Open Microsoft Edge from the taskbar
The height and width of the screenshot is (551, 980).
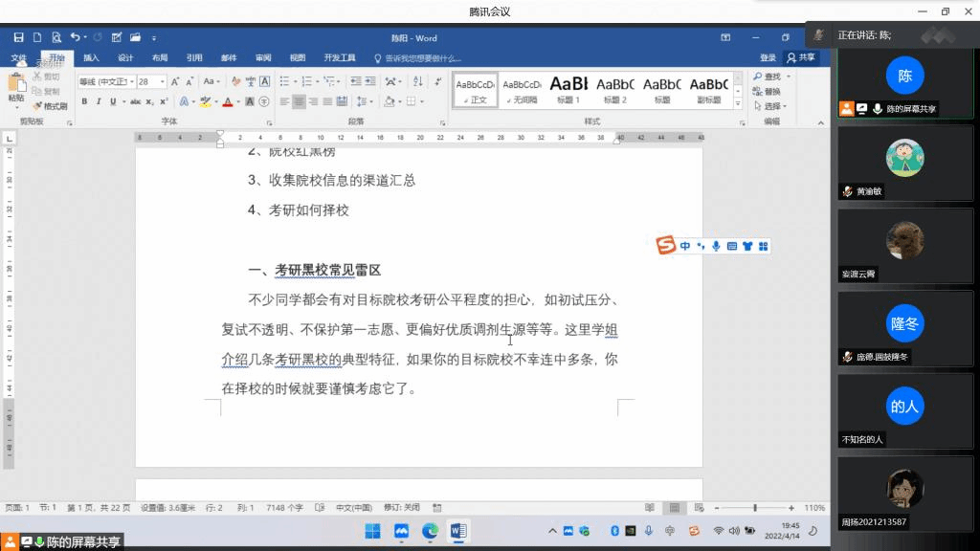[x=430, y=531]
